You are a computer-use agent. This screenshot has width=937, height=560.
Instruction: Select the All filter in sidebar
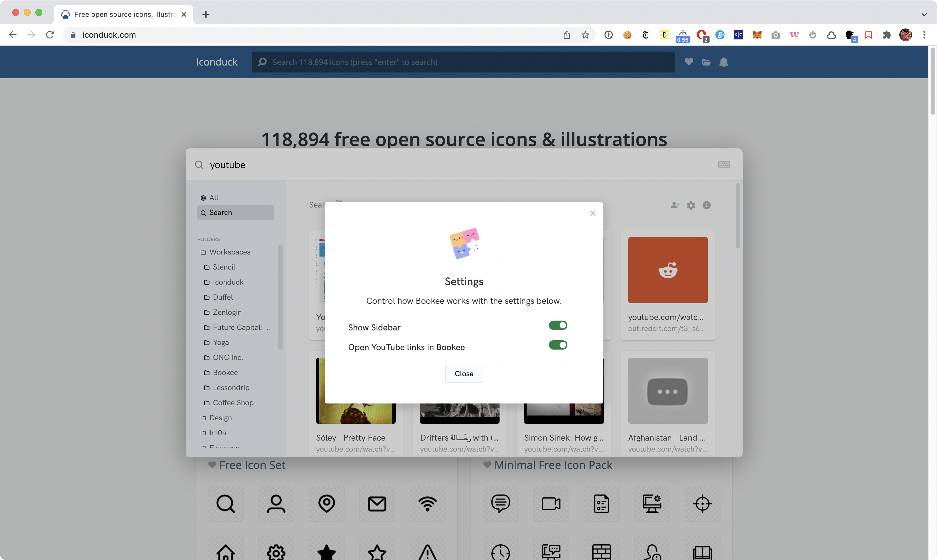pyautogui.click(x=214, y=197)
